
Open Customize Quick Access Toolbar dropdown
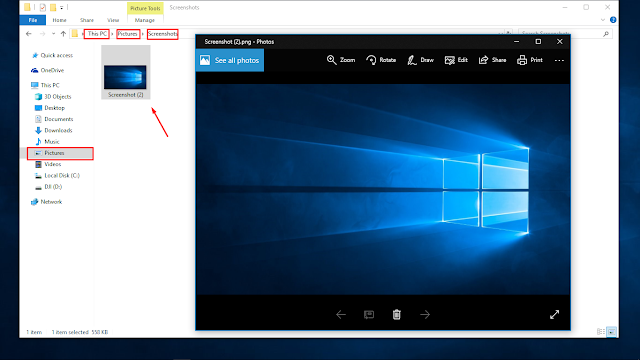tap(62, 7)
